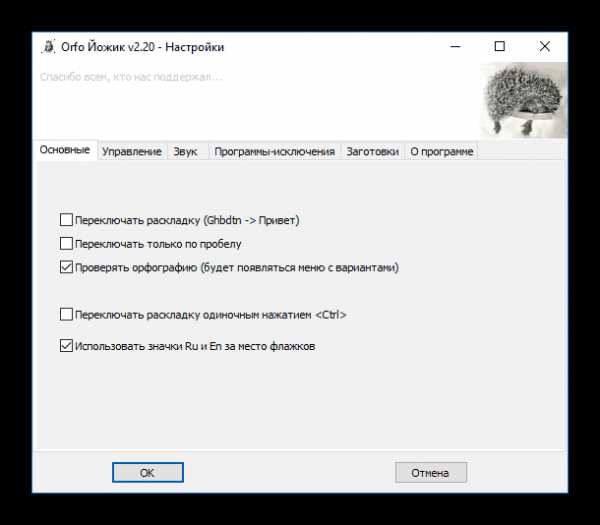The width and height of the screenshot is (600, 525).
Task: Click the faded thank-you text under the title
Action: point(131,77)
